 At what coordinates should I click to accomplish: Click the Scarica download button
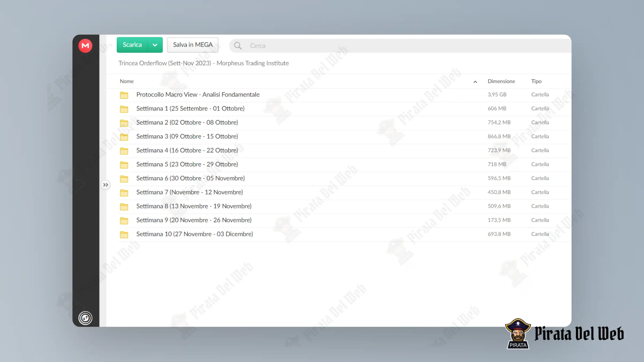point(132,45)
